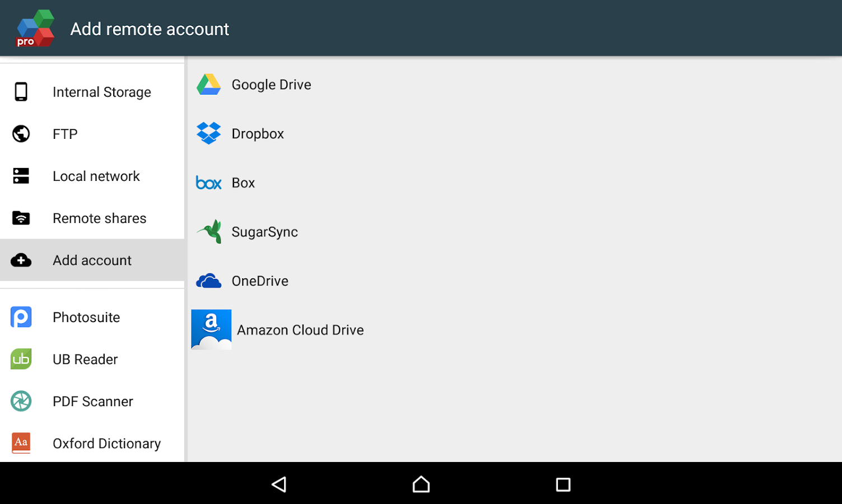Select the Box logo icon
The width and height of the screenshot is (842, 504).
tap(208, 183)
